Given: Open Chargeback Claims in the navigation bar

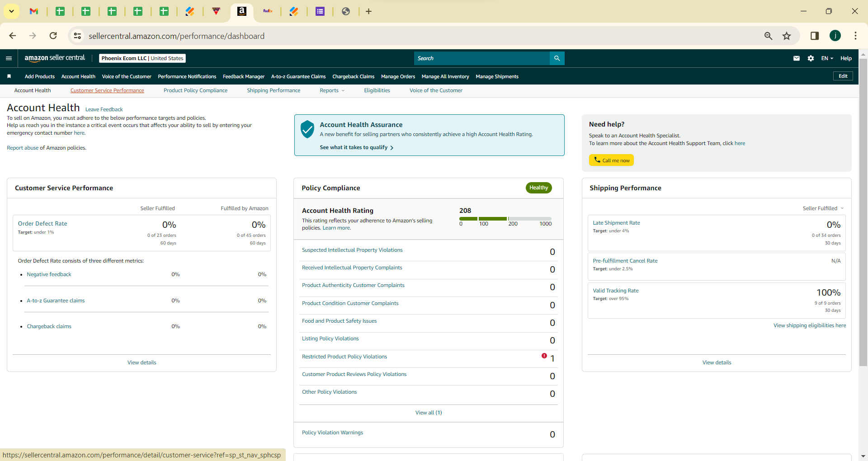Looking at the screenshot, I should click(x=354, y=76).
